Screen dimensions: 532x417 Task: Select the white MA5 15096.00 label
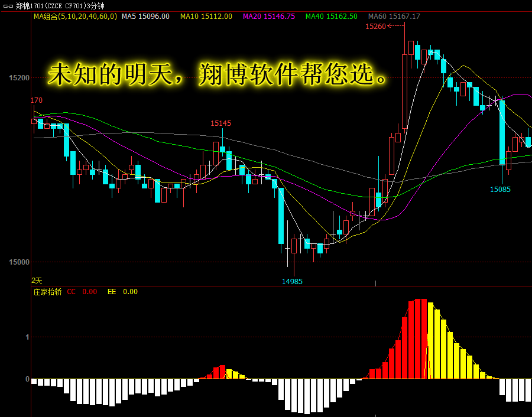pyautogui.click(x=145, y=17)
